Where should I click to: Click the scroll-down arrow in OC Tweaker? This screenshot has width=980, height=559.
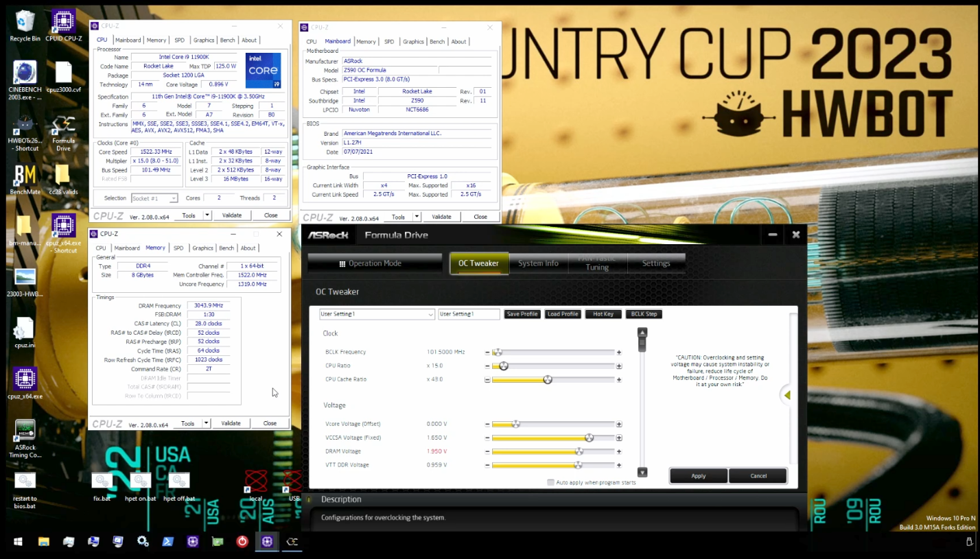pos(642,472)
